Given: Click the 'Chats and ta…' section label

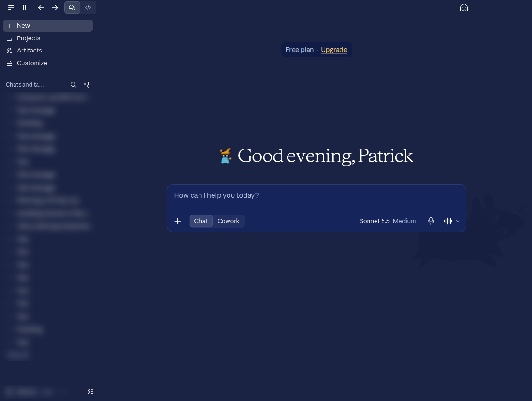Looking at the screenshot, I should [25, 85].
